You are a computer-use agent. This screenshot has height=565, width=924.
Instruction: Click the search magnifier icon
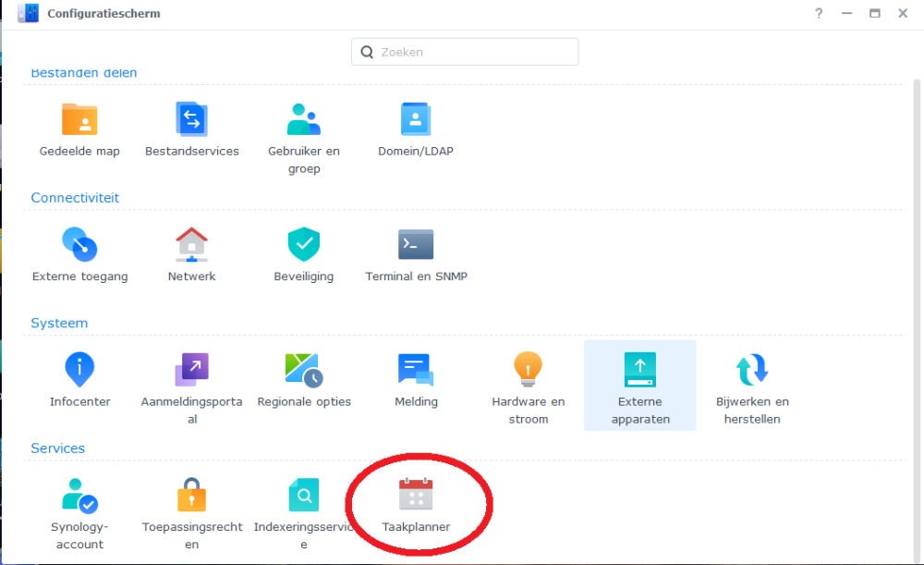coord(367,52)
